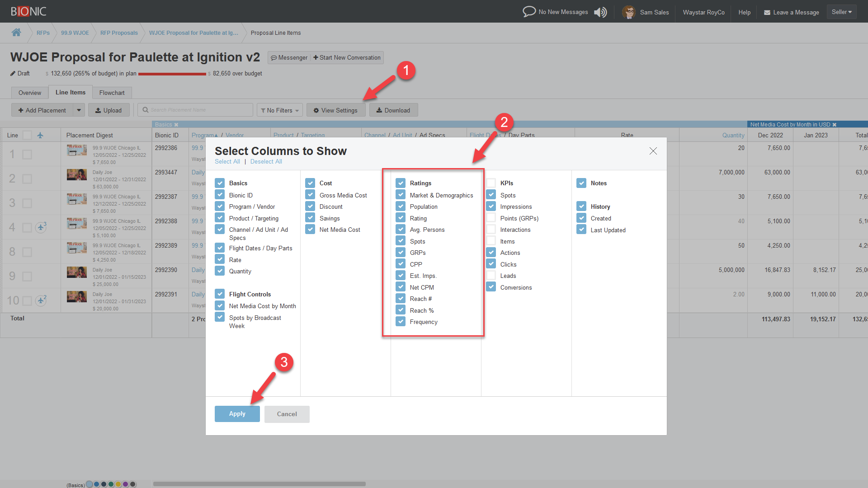Click the speaker sound icon
The width and height of the screenshot is (868, 488).
tap(600, 12)
